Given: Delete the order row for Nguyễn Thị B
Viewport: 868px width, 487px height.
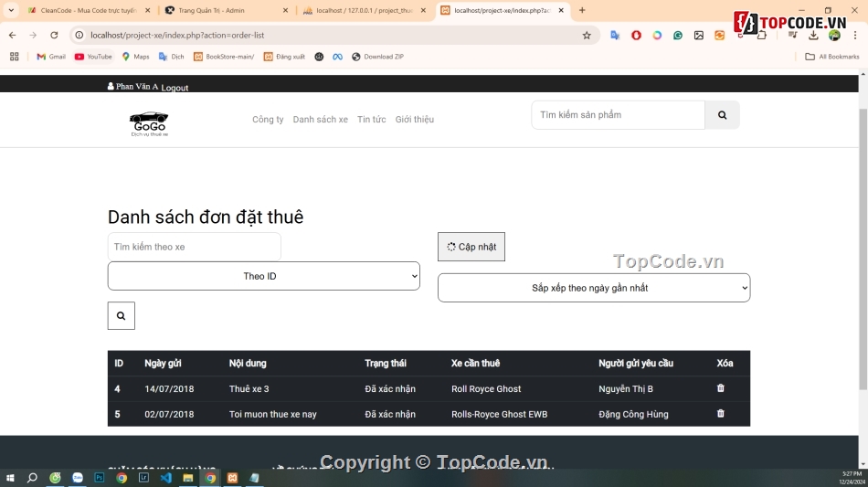Looking at the screenshot, I should point(721,388).
